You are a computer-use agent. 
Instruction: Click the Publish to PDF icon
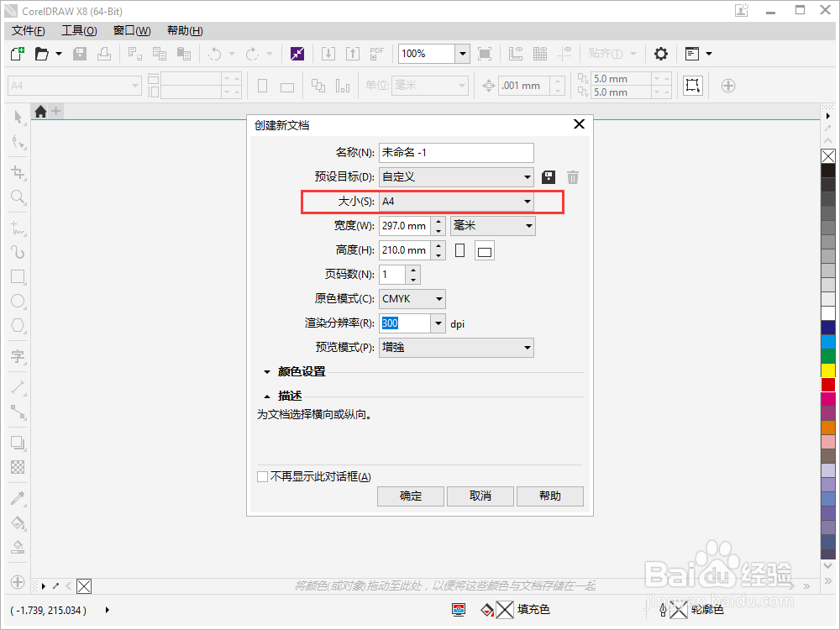point(377,54)
